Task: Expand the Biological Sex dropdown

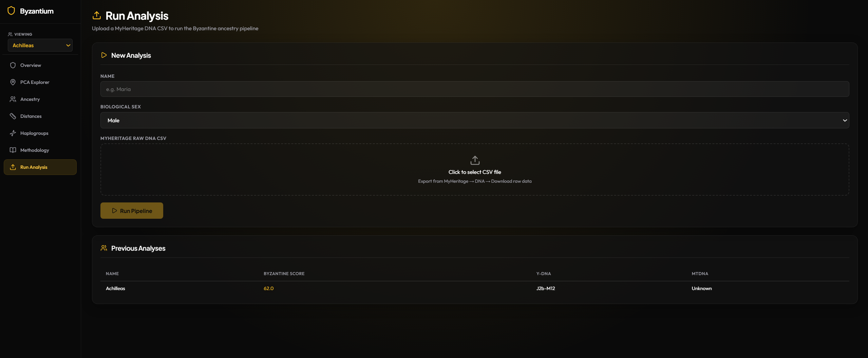Action: (x=474, y=120)
